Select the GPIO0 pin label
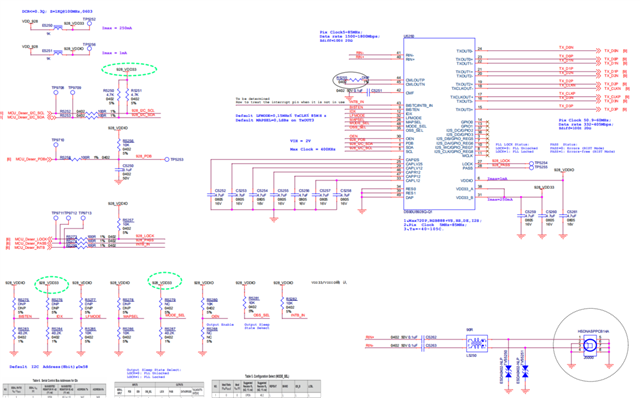 [x=467, y=122]
